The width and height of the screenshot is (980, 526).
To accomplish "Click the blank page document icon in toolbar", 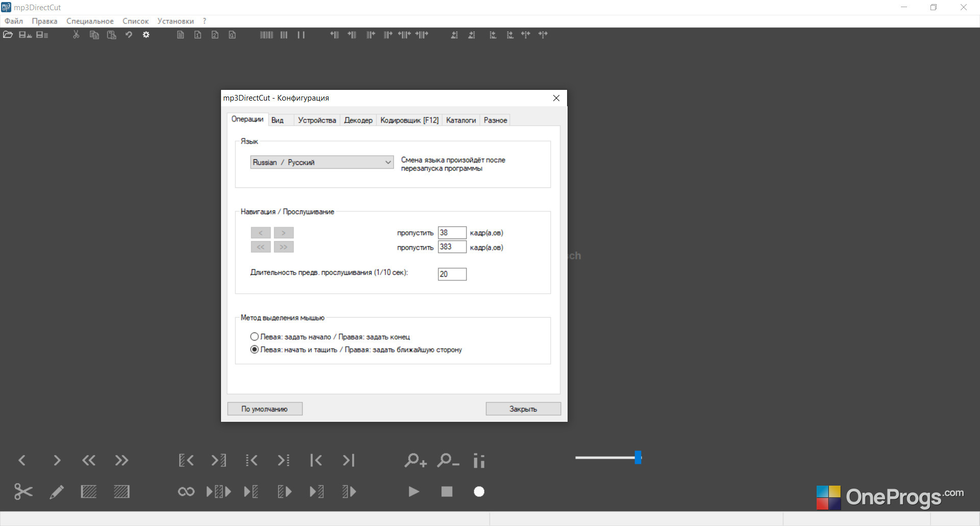I will click(180, 35).
